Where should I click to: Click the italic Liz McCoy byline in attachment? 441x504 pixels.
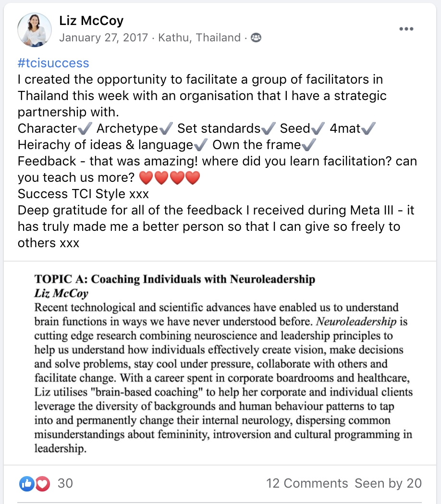61,293
